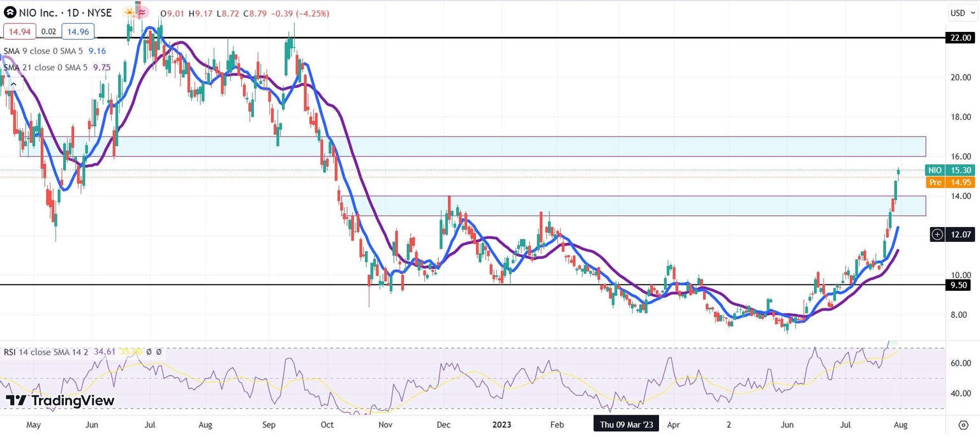Select the SMA 9 indicator legend
980x437 pixels.
tap(45, 50)
